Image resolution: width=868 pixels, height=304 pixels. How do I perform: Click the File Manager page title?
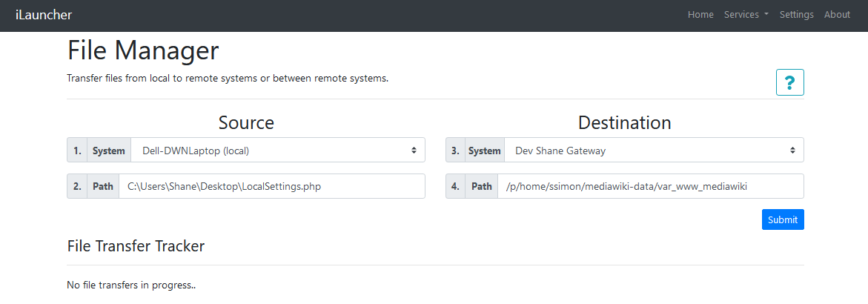point(143,50)
